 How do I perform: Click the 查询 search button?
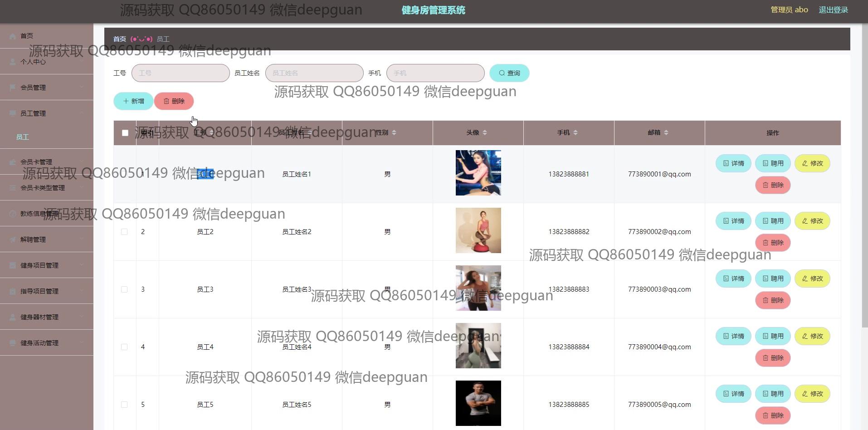(509, 73)
